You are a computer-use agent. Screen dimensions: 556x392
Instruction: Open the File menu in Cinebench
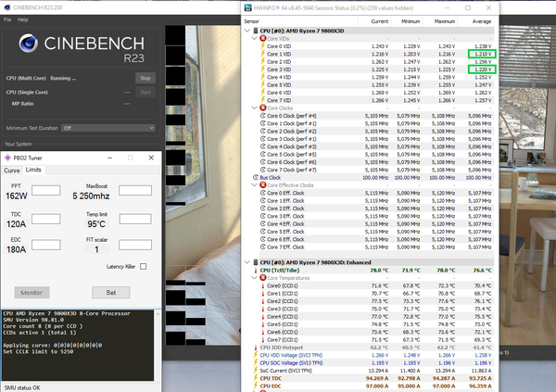click(7, 19)
